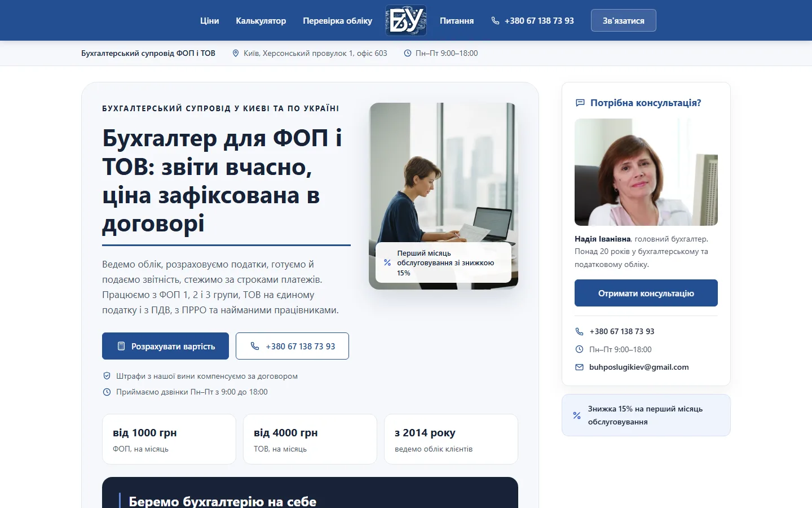Click the Пн–Пт 9:00–18:00 hours in sub-header
The width and height of the screenshot is (812, 508).
point(447,53)
